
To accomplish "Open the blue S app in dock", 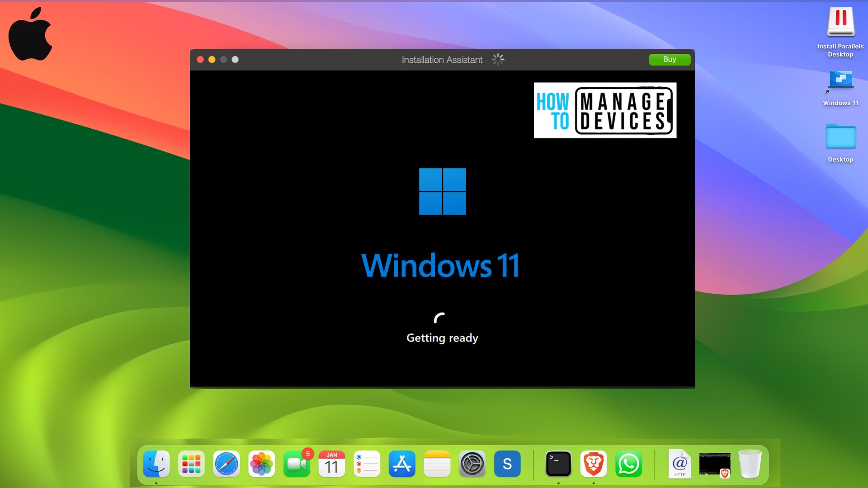I will [507, 464].
